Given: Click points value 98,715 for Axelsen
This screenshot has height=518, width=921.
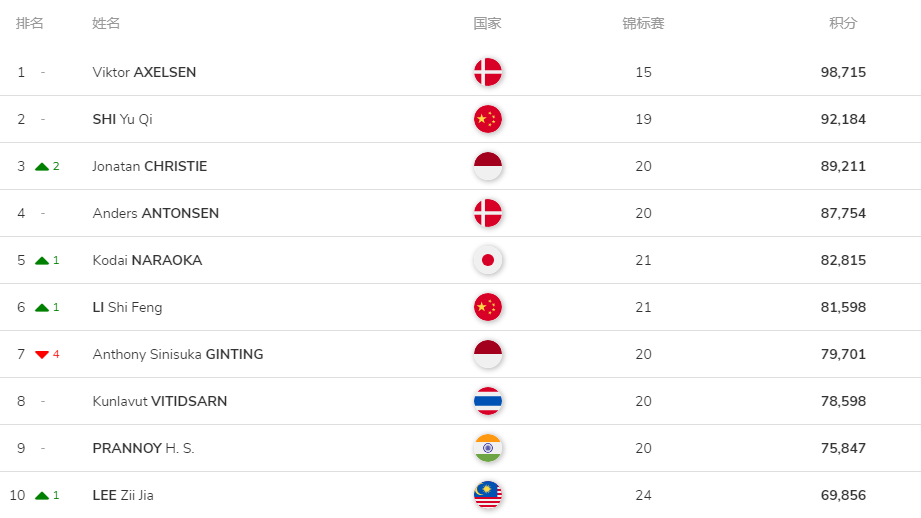Looking at the screenshot, I should pyautogui.click(x=843, y=72).
